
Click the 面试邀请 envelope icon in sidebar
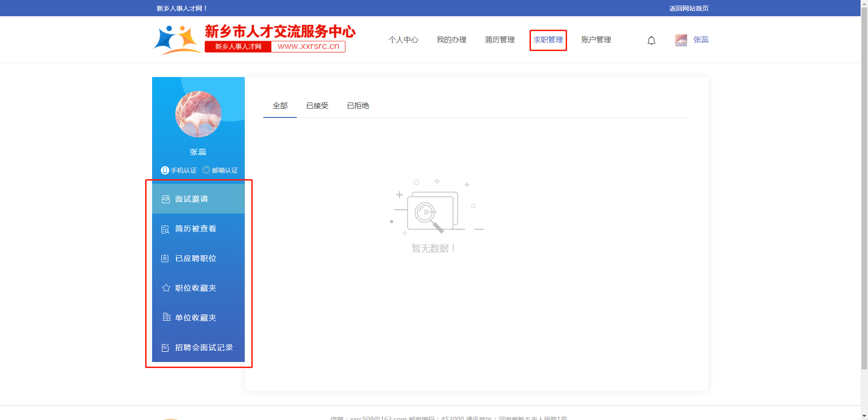point(166,199)
